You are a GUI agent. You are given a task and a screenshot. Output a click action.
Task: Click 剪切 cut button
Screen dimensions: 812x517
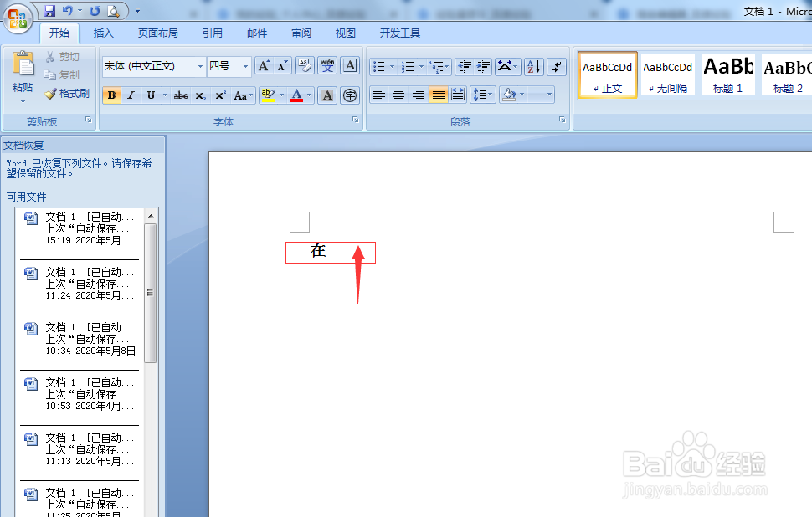pyautogui.click(x=63, y=56)
